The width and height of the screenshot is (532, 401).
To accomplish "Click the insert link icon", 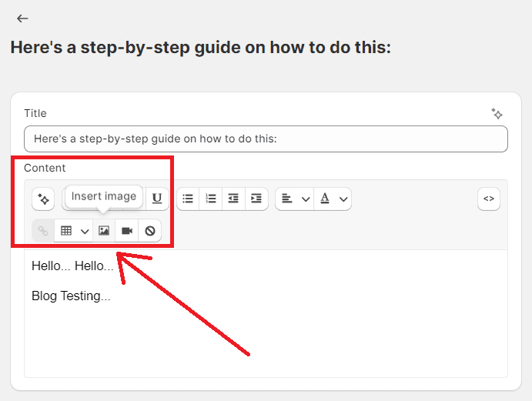I will 43,231.
